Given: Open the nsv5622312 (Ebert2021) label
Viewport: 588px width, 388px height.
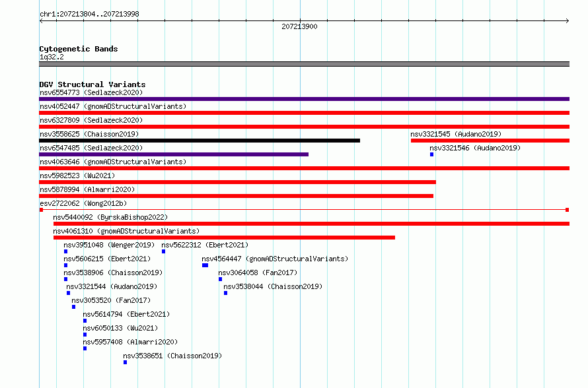Looking at the screenshot, I should [205, 245].
